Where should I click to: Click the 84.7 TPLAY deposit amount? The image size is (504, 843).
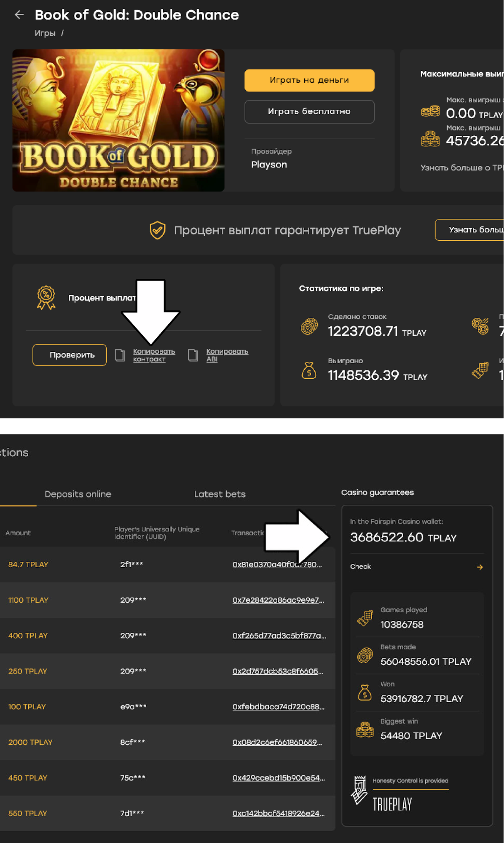tap(28, 565)
